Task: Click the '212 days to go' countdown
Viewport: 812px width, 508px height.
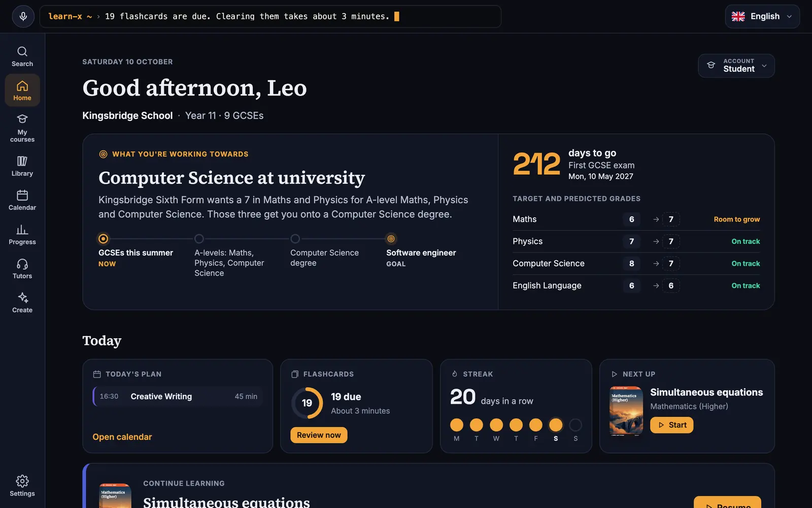Action: coord(573,164)
